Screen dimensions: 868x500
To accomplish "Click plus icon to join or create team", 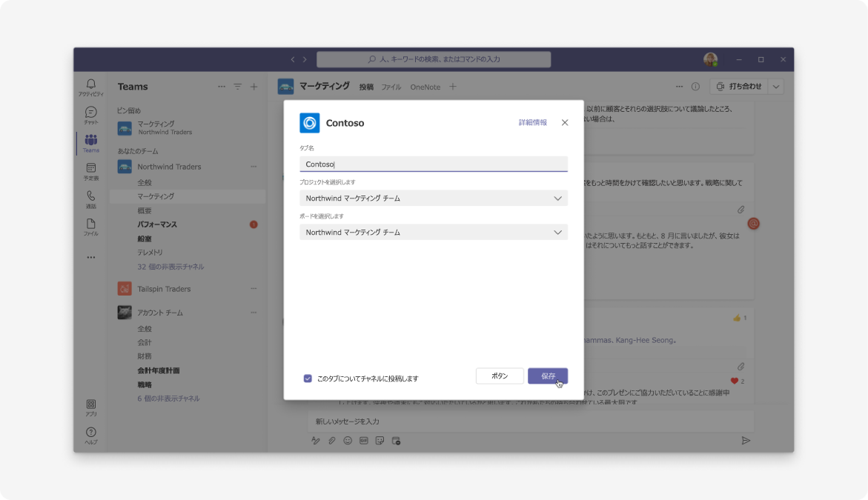I will [254, 87].
